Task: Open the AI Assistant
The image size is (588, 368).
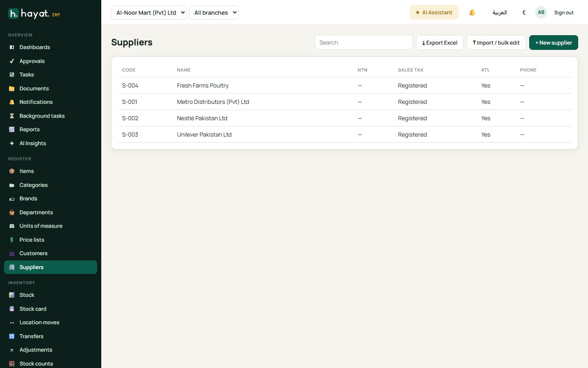Action: pos(434,13)
